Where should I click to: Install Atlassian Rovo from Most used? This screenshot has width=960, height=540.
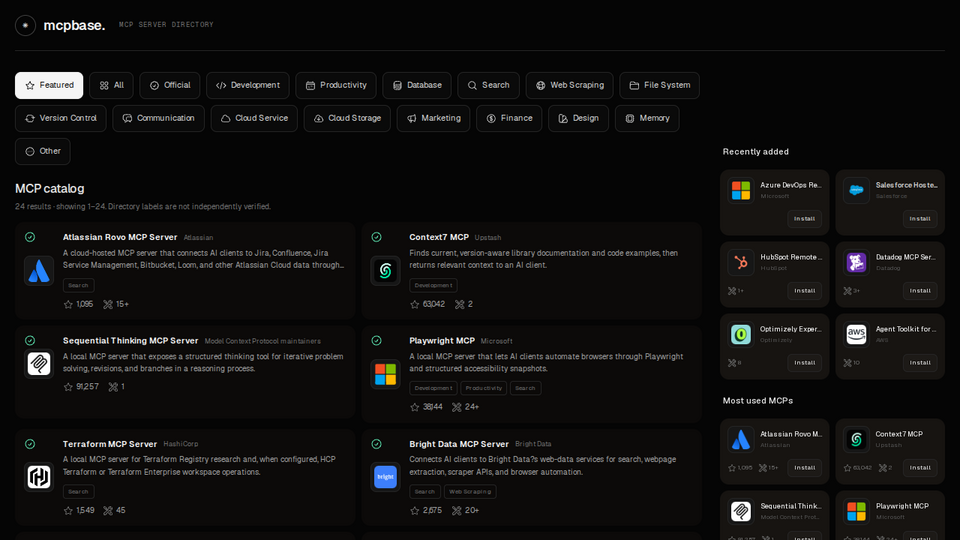804,468
